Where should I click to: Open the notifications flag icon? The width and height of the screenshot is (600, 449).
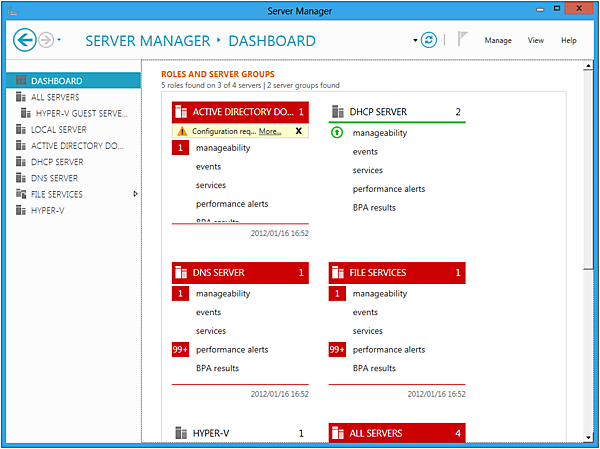[x=462, y=40]
